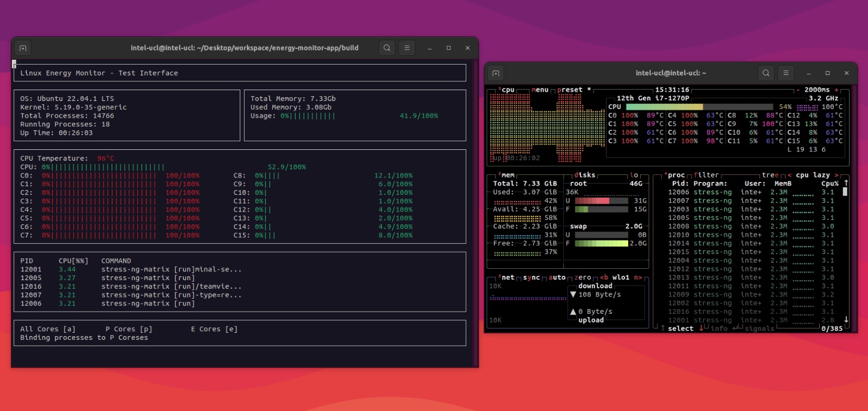
Task: Click process list scrollbar handle in btop
Action: pyautogui.click(x=845, y=192)
